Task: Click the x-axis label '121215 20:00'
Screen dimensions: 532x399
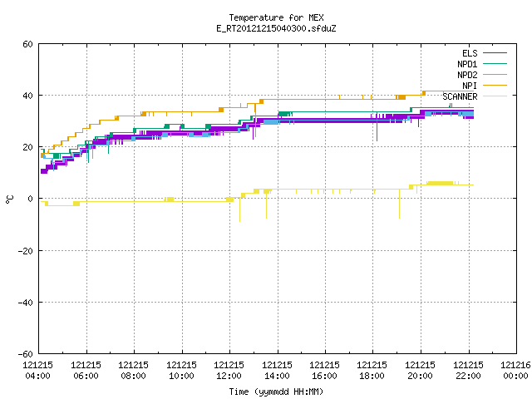Action: [421, 371]
